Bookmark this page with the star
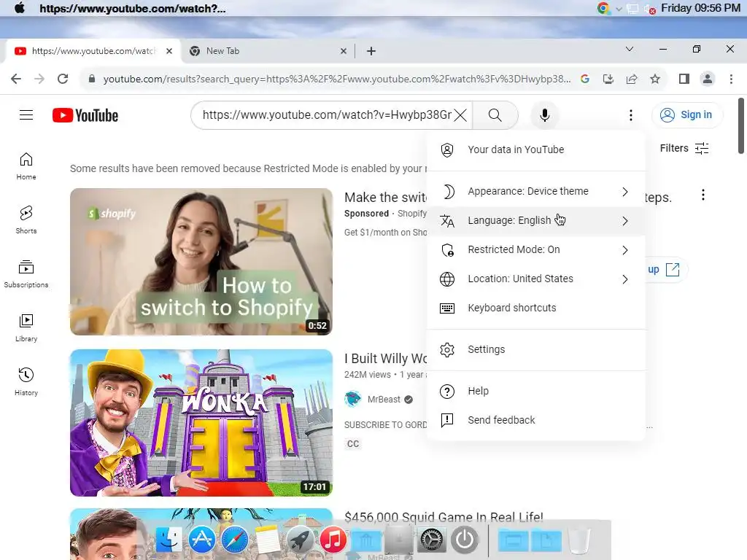 click(655, 79)
